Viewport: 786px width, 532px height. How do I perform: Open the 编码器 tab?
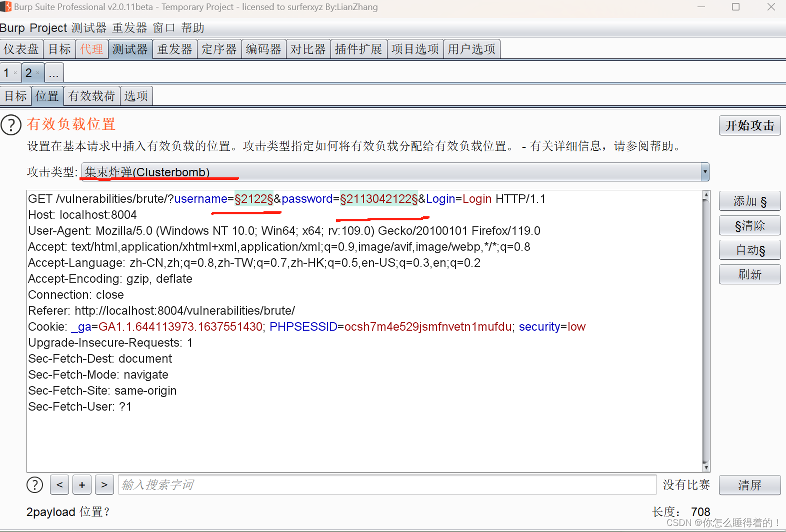(263, 49)
